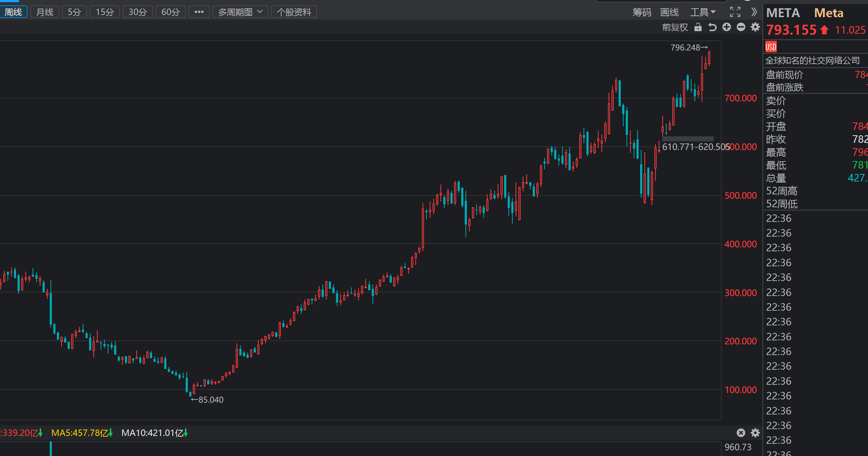Click the lock icon beside 前复权
The image size is (868, 456).
coord(698,27)
